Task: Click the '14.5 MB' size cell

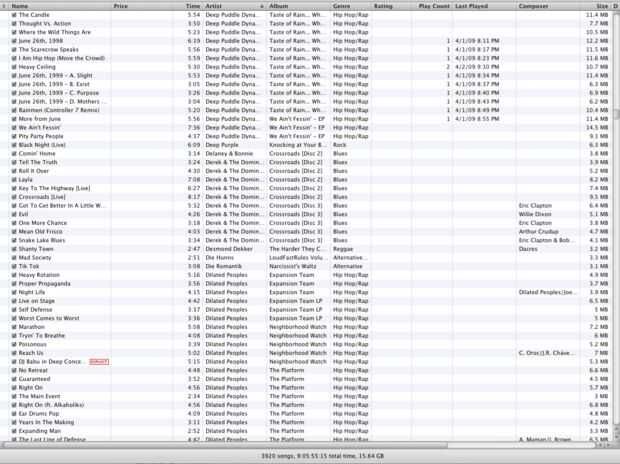Action: click(x=597, y=128)
